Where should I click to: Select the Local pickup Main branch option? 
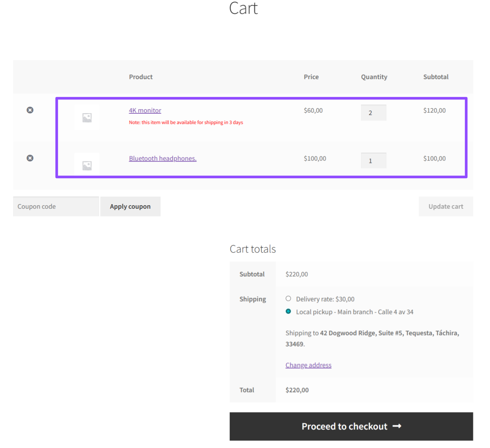[288, 311]
